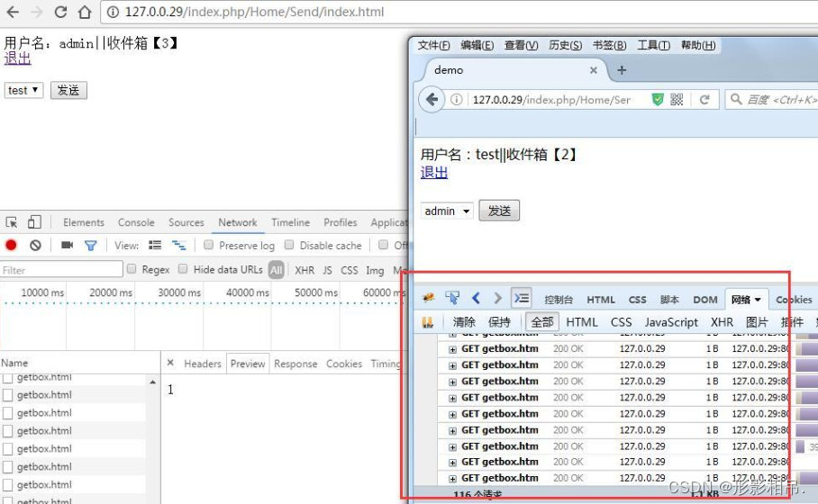The image size is (818, 504).
Task: Click 退出 link in Chrome page
Action: (x=17, y=58)
